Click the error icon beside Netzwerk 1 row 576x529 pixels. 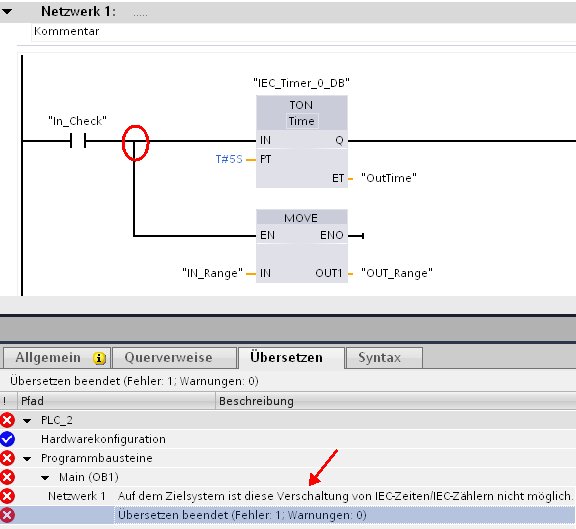(x=7, y=496)
